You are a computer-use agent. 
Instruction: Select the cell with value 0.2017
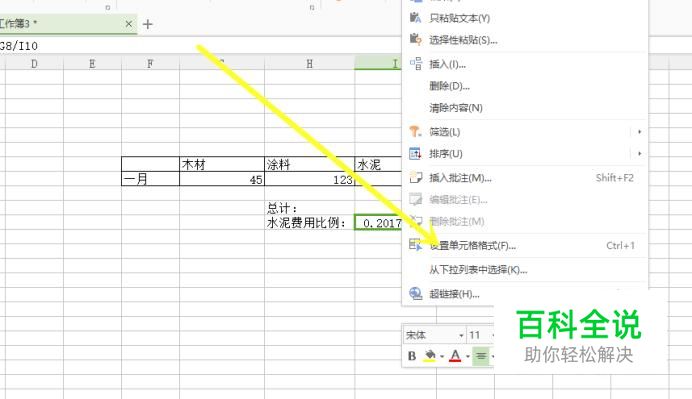tap(378, 222)
